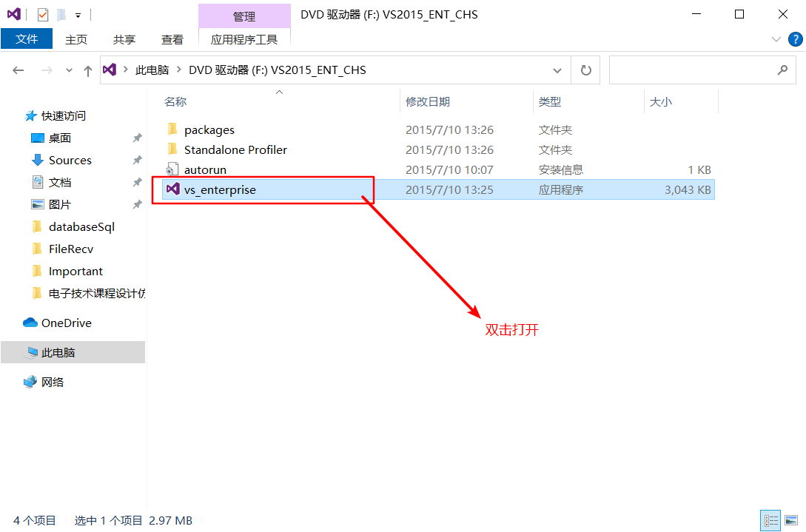The height and width of the screenshot is (532, 806).
Task: Go up one folder level arrow
Action: pos(88,70)
